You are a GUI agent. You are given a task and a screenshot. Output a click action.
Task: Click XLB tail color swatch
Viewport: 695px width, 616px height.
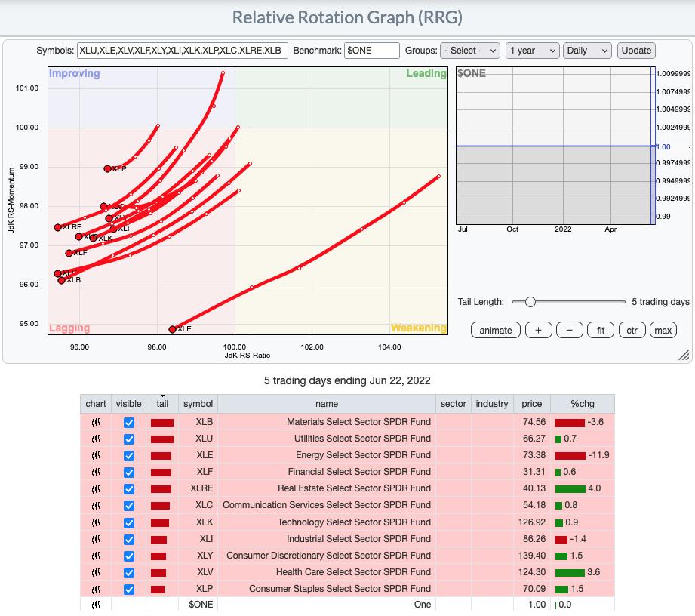pyautogui.click(x=162, y=423)
